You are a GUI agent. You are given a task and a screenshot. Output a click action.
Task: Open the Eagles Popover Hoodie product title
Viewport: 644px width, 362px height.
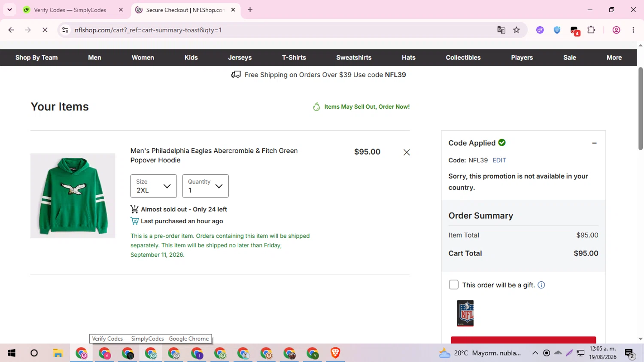(x=214, y=155)
